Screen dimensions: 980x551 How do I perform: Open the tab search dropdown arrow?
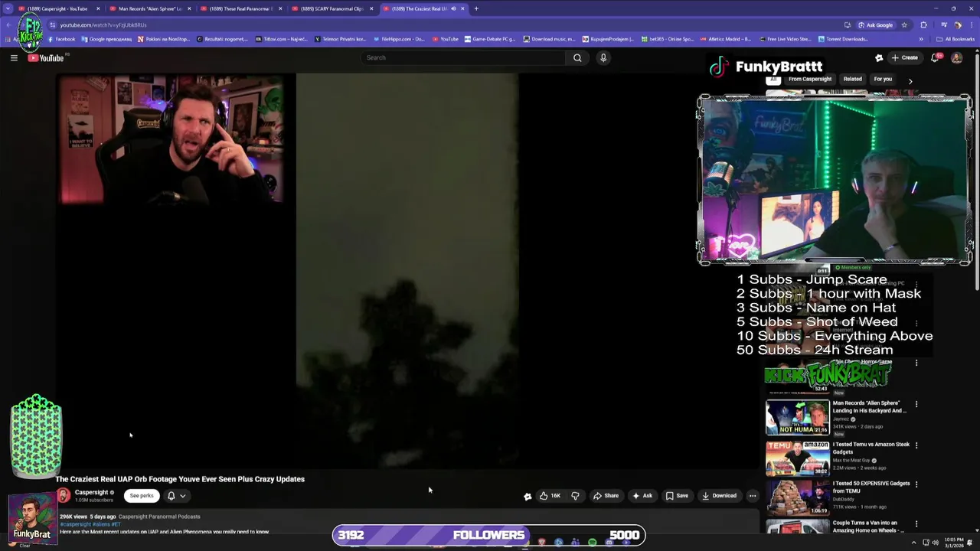coord(8,8)
